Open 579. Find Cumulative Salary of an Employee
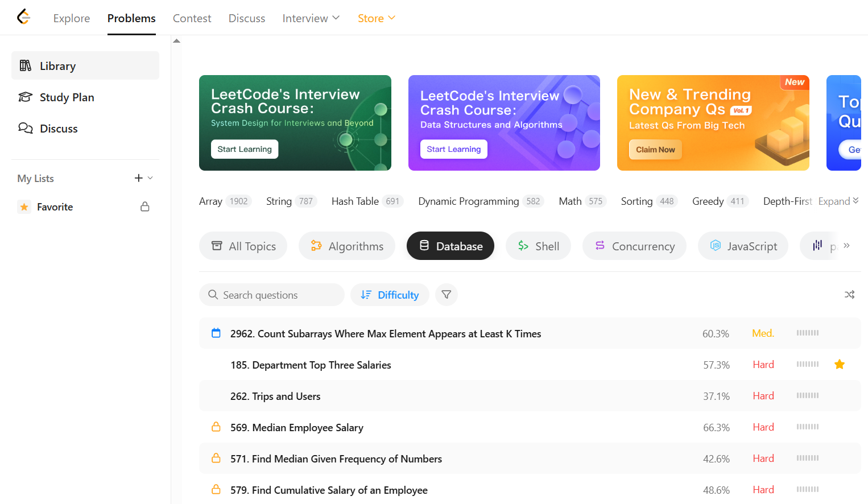The image size is (868, 504). [x=329, y=490]
